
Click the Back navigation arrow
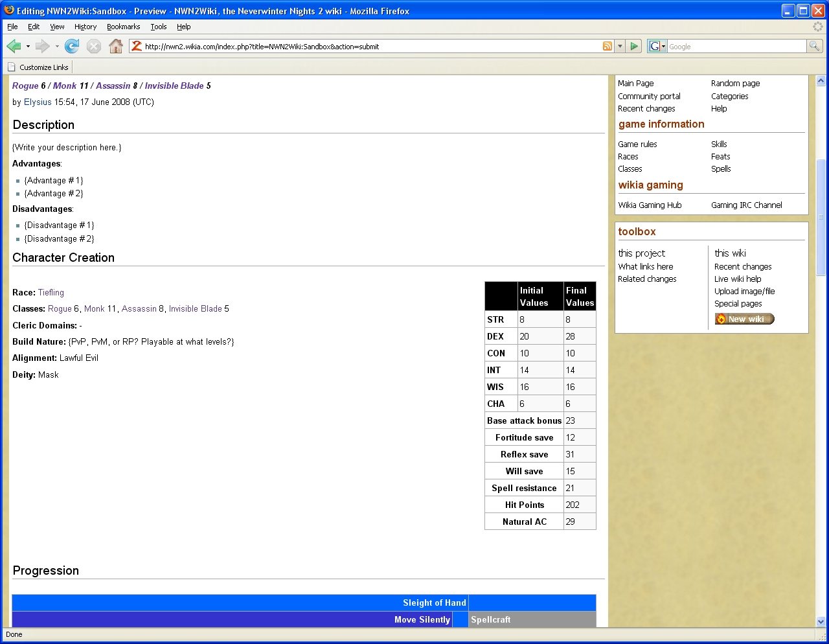[x=14, y=46]
